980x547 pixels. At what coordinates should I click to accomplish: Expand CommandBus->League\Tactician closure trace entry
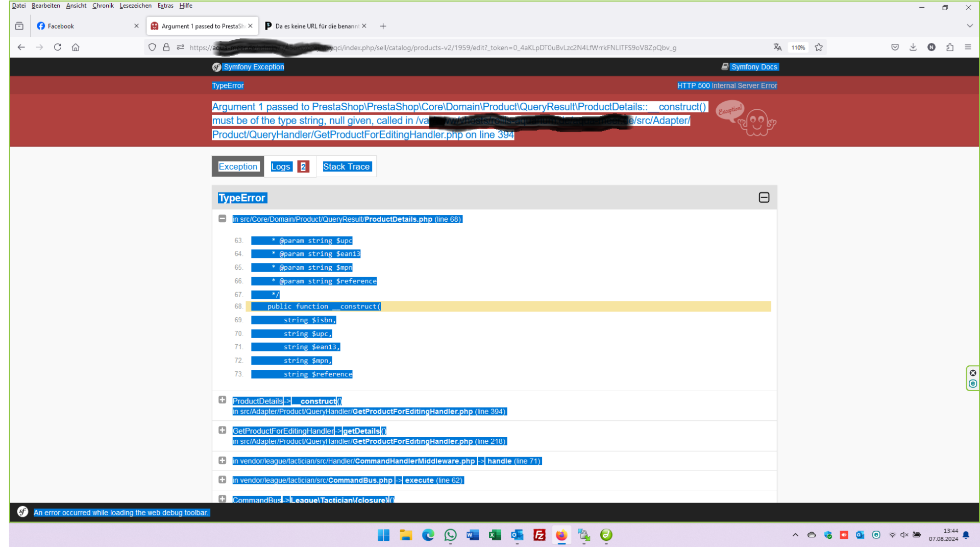(222, 499)
